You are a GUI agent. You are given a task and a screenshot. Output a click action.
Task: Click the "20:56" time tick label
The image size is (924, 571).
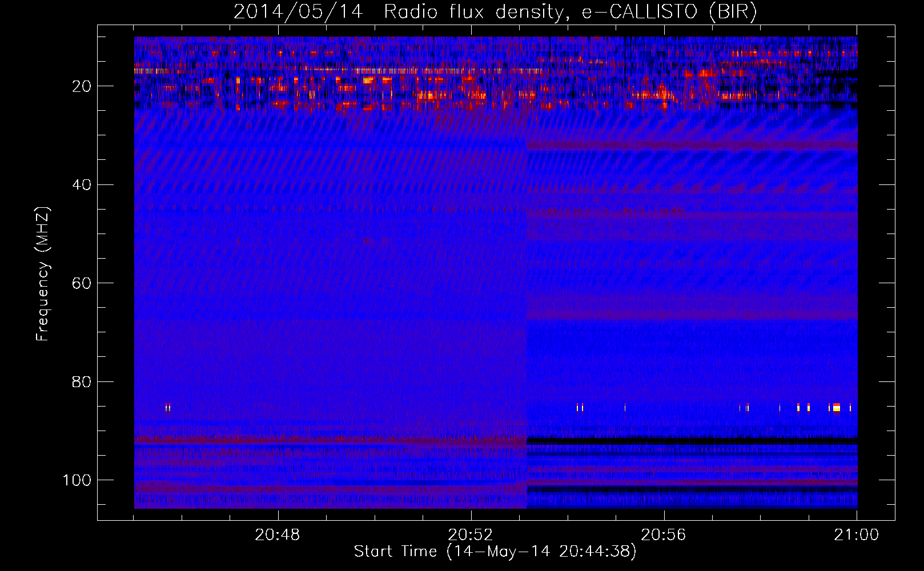(x=664, y=535)
